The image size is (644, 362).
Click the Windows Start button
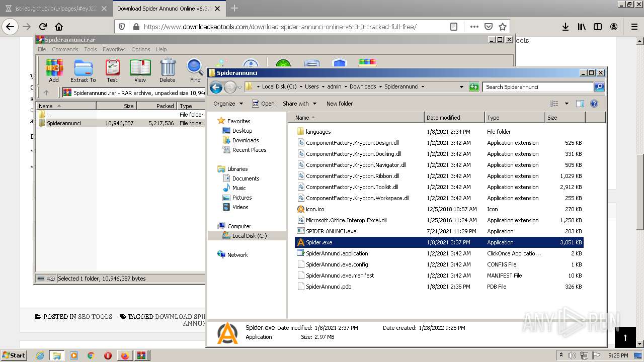point(14,355)
